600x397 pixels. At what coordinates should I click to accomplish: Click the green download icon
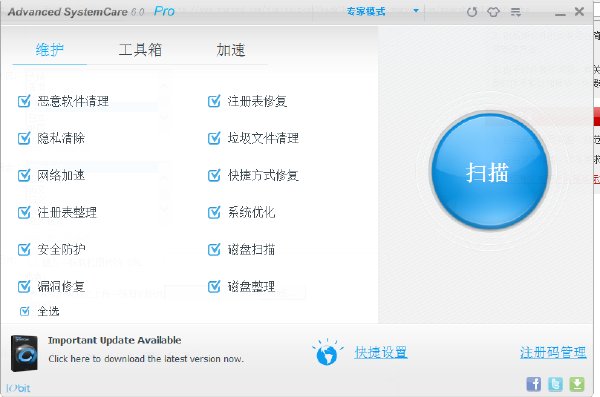[x=577, y=384]
